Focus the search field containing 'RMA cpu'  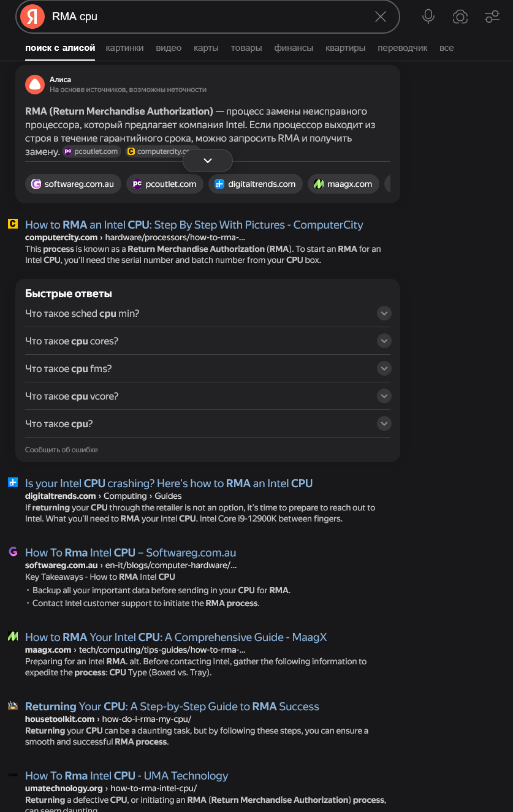tap(208, 17)
